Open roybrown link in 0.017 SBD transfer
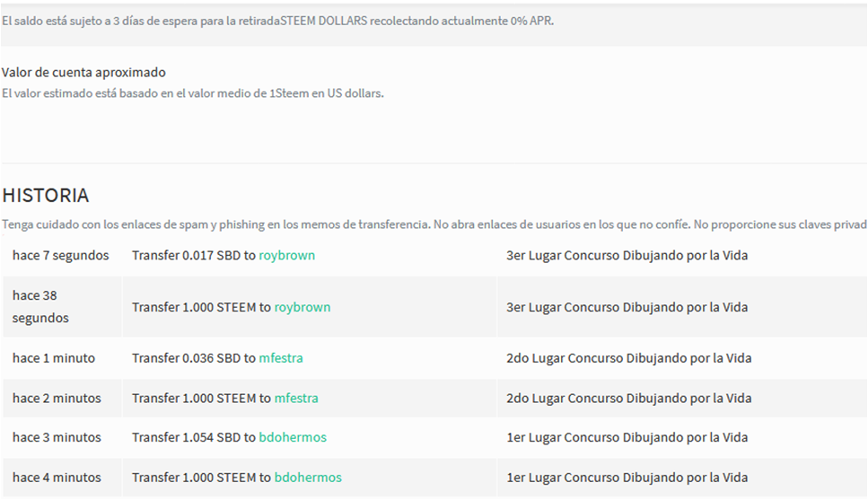 [286, 255]
